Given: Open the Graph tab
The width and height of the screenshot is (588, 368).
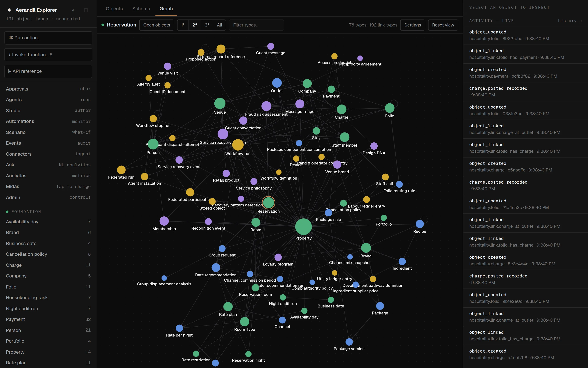Looking at the screenshot, I should coord(166,9).
